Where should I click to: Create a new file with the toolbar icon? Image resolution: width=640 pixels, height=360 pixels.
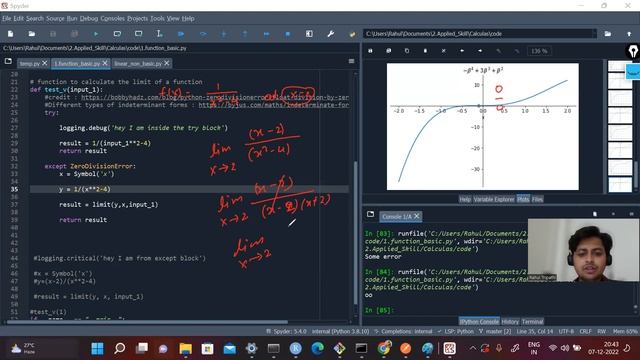point(11,34)
